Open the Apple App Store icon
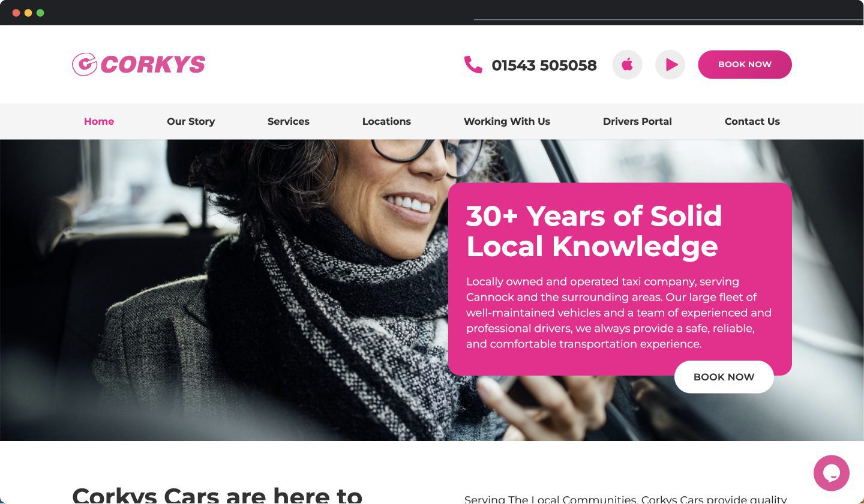 point(627,64)
